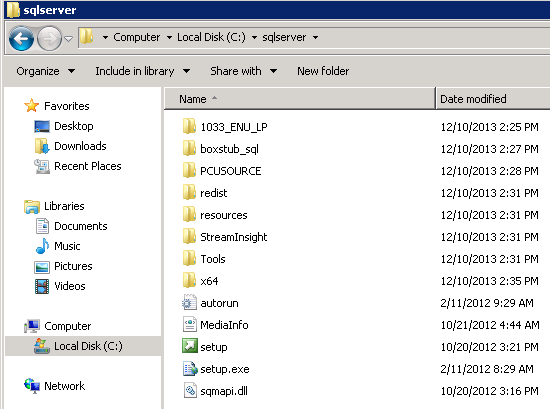550x409 pixels.
Task: Sort by the Name column header
Action: [300, 99]
